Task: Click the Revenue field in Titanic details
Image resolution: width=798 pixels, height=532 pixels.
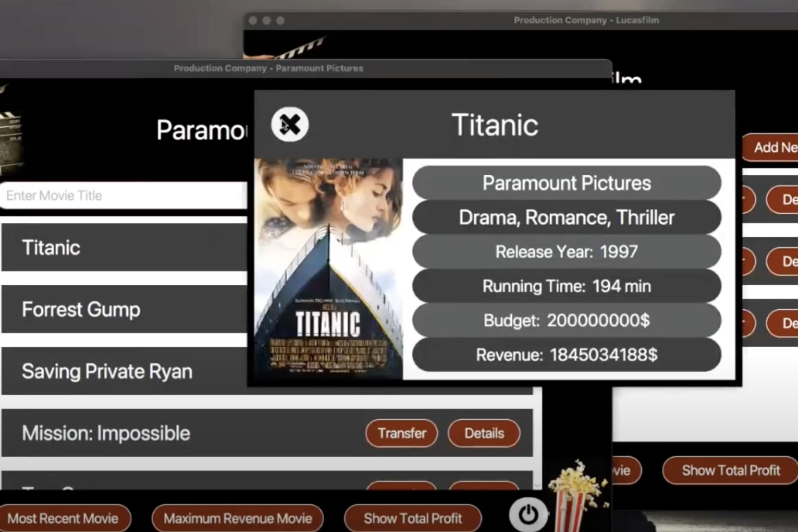Action: click(567, 355)
